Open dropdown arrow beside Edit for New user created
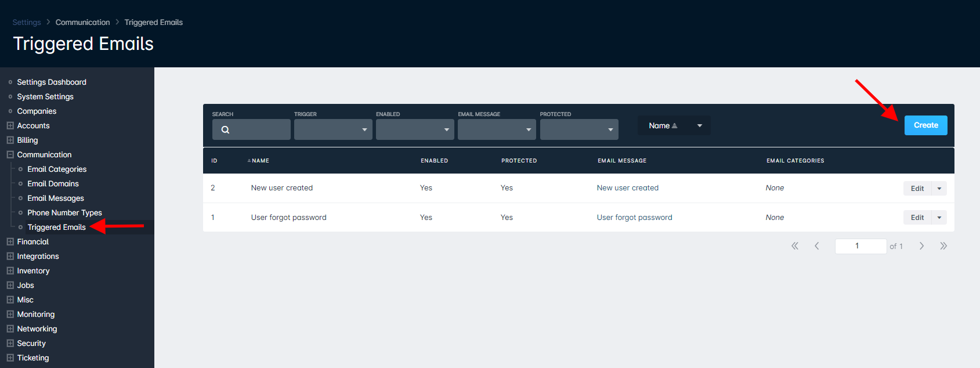This screenshot has width=980, height=368. click(939, 188)
